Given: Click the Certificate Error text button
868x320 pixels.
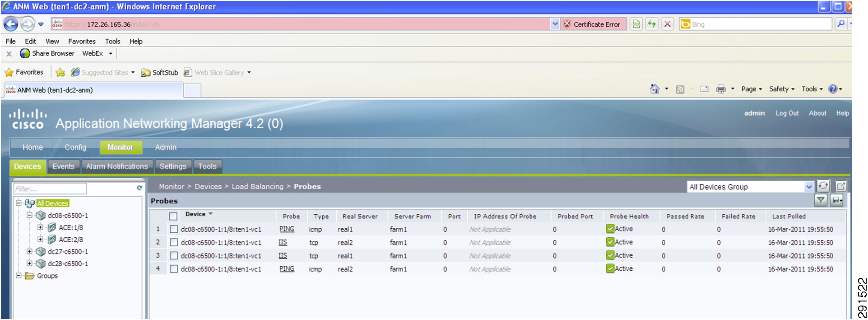Looking at the screenshot, I should pos(597,24).
